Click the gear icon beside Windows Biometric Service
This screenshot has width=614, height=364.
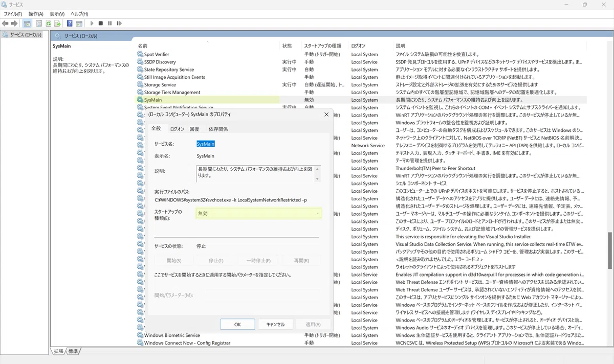tap(140, 335)
